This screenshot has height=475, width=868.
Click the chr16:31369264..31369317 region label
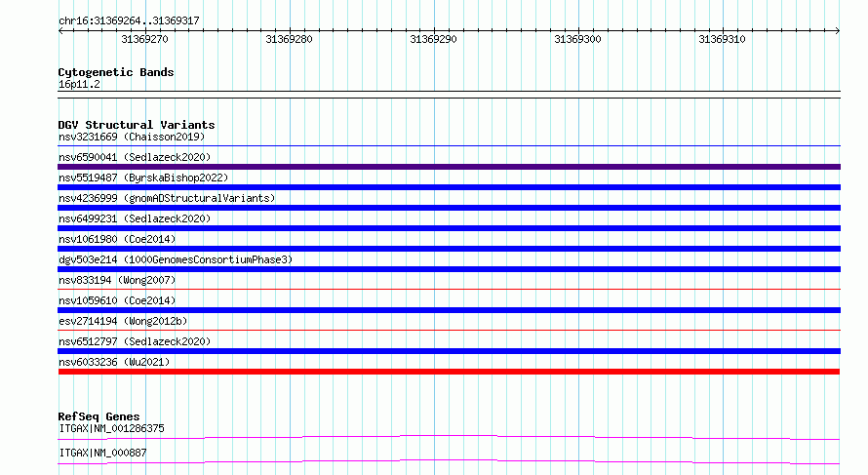[129, 21]
